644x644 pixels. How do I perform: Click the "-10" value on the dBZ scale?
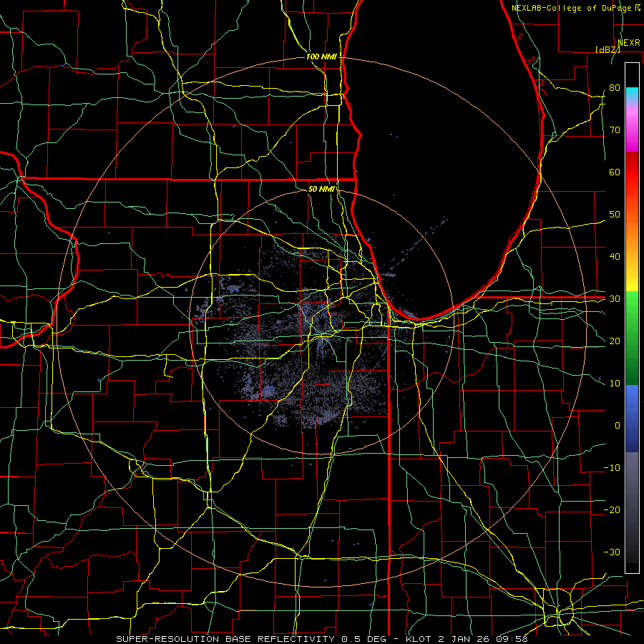(612, 468)
